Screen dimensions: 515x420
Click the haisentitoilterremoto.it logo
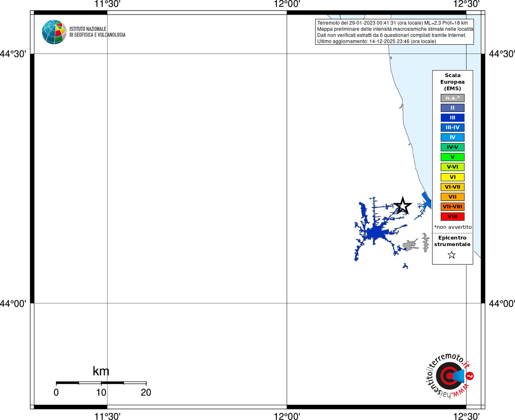(x=450, y=376)
